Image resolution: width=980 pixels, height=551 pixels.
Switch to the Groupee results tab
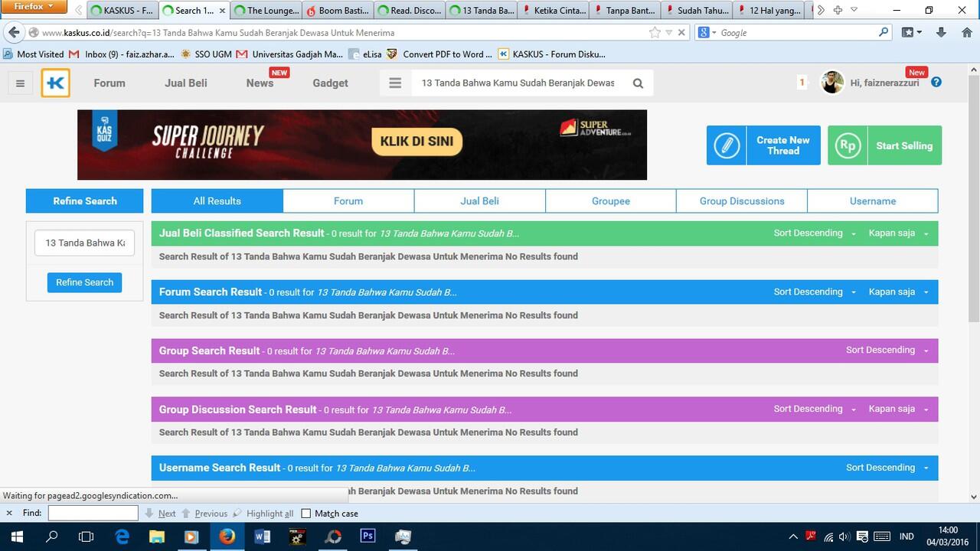(611, 201)
